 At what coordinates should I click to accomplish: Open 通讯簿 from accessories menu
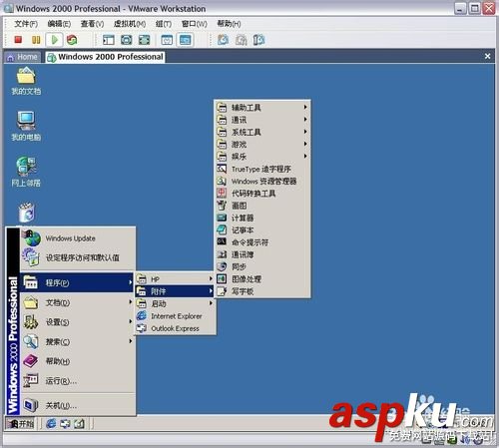tap(262, 254)
